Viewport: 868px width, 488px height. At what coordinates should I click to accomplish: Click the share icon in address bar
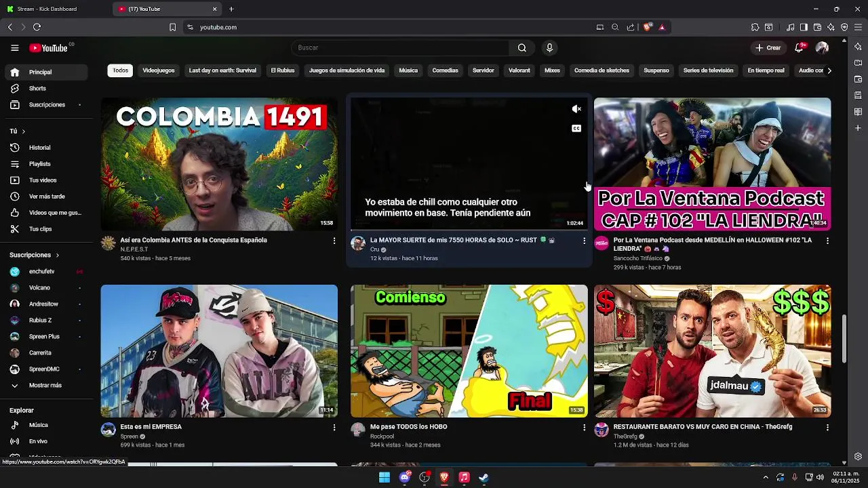pos(631,27)
